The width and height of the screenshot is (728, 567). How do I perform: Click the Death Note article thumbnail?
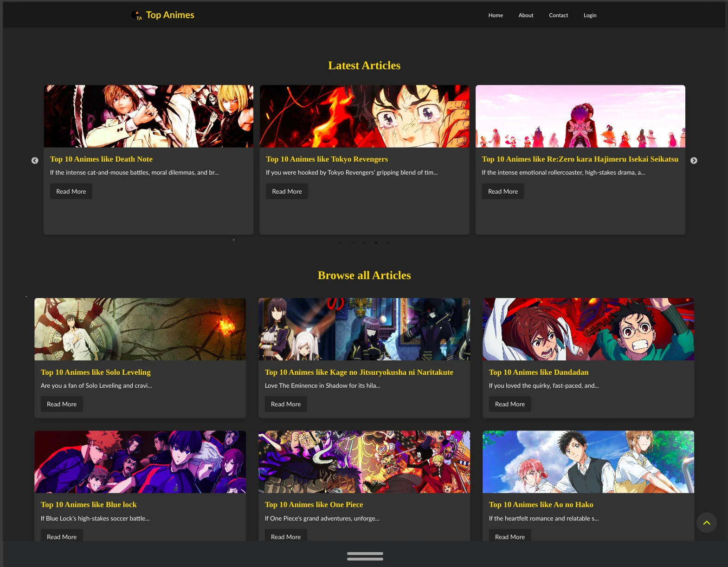pos(148,116)
